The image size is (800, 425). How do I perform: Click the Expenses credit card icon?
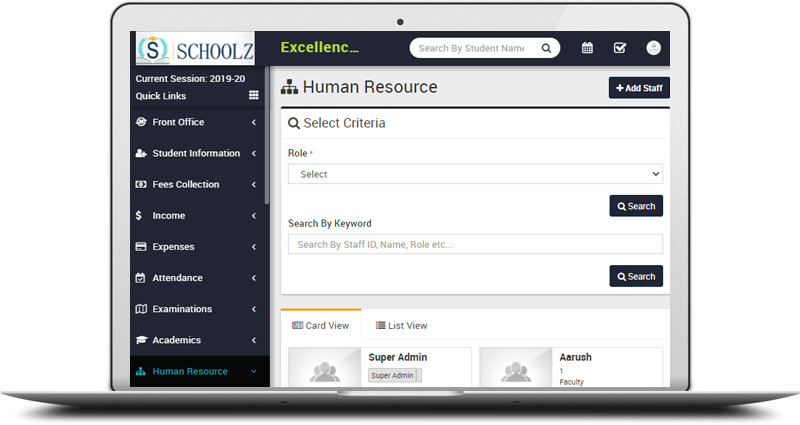coord(141,246)
